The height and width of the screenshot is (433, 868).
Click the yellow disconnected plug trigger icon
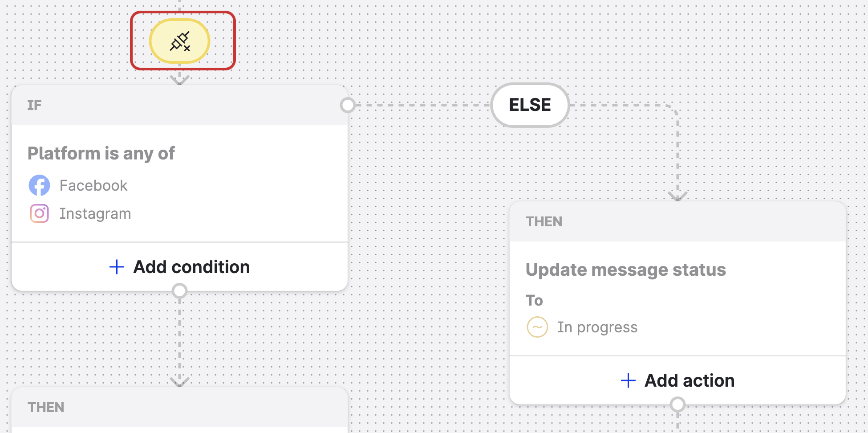click(179, 41)
